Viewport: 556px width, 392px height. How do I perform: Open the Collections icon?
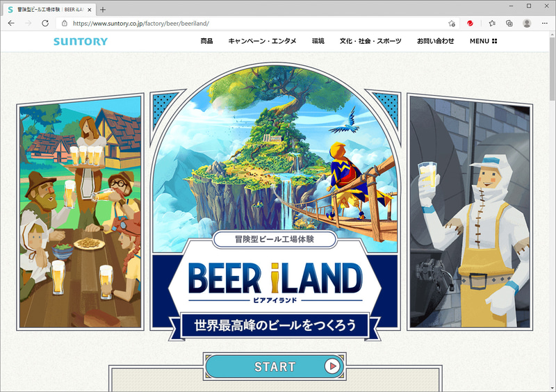509,24
